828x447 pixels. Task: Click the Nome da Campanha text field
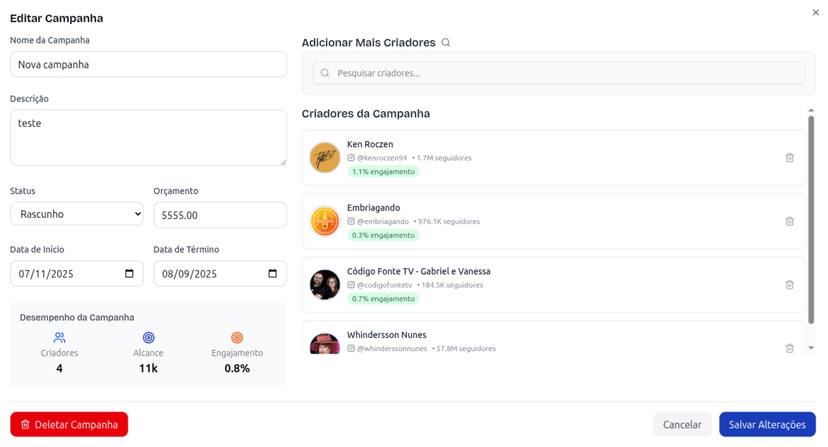(x=148, y=64)
